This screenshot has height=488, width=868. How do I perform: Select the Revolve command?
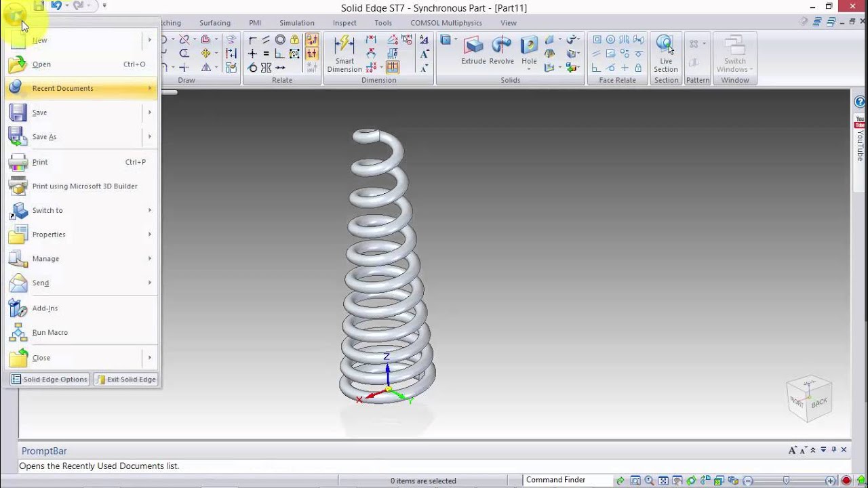tap(501, 51)
